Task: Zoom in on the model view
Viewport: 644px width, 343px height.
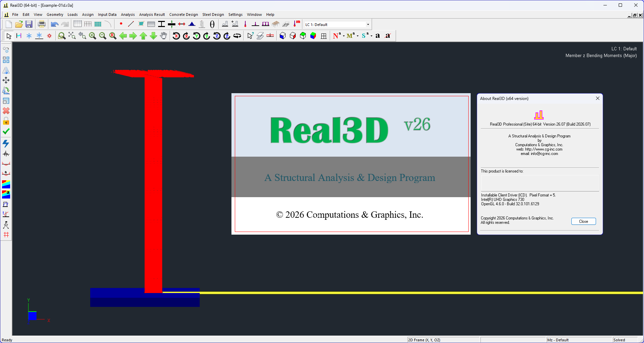Action: 93,36
